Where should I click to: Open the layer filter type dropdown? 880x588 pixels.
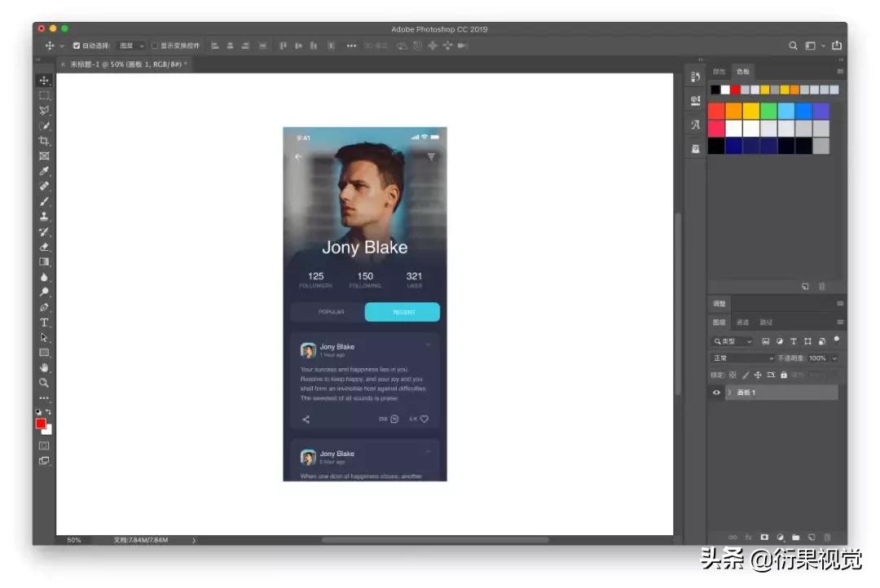click(733, 341)
